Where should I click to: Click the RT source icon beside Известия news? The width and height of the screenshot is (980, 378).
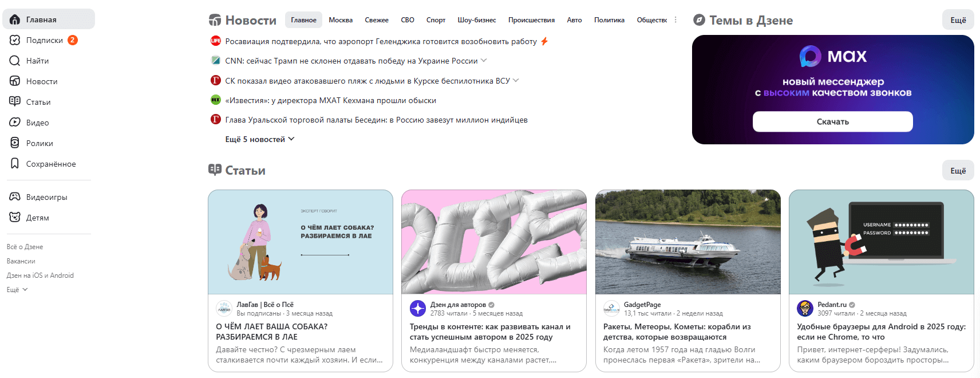click(216, 100)
